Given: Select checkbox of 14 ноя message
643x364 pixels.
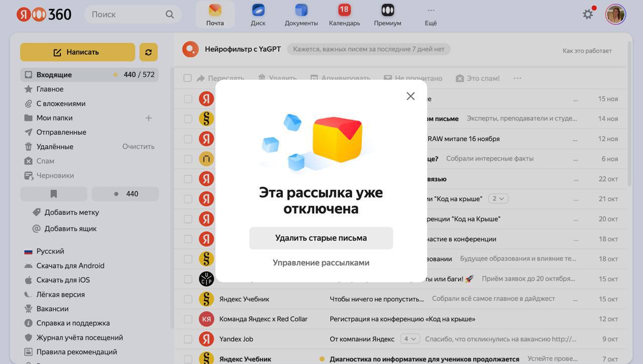Looking at the screenshot, I should [188, 119].
